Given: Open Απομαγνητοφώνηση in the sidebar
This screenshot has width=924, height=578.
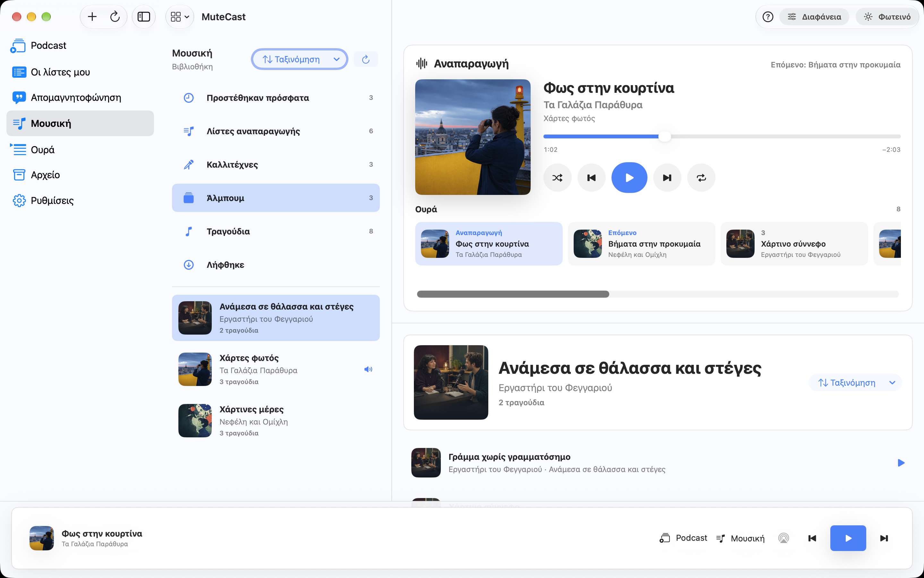Looking at the screenshot, I should coord(80,98).
